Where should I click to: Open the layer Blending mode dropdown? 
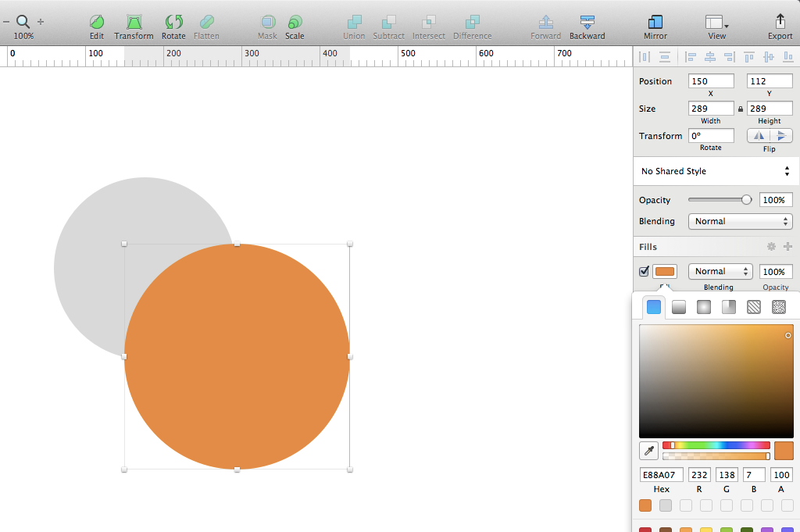[x=740, y=221]
